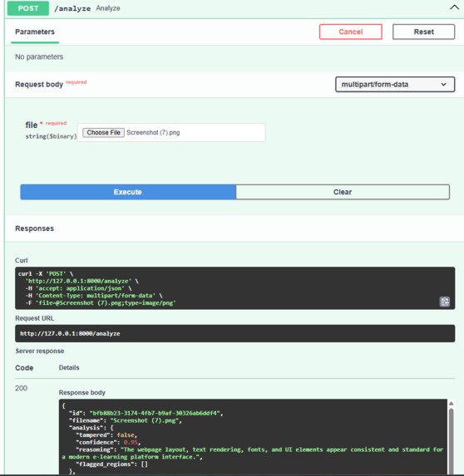Collapse the POST /analyze operation chevron

tap(454, 7)
